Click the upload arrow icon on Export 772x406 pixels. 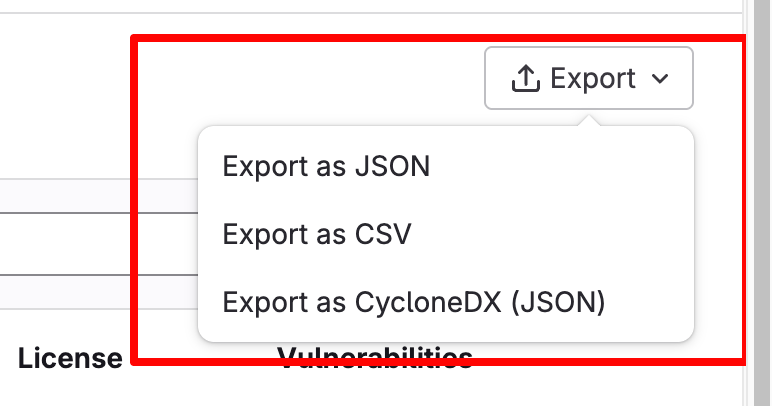click(x=525, y=78)
